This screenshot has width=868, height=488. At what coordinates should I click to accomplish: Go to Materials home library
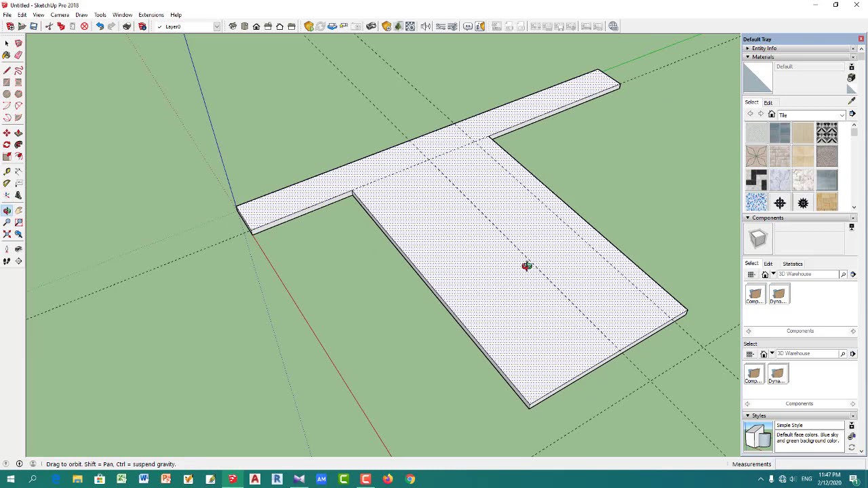coord(771,114)
